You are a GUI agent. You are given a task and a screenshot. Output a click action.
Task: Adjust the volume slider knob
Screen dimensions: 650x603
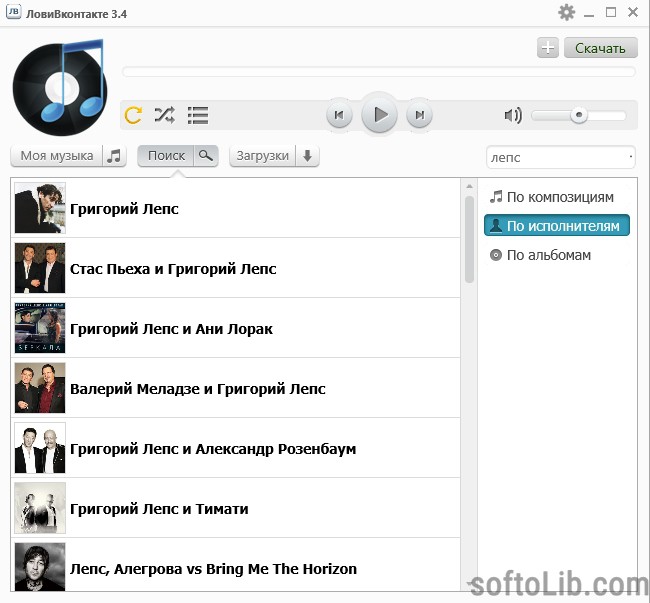tap(579, 115)
